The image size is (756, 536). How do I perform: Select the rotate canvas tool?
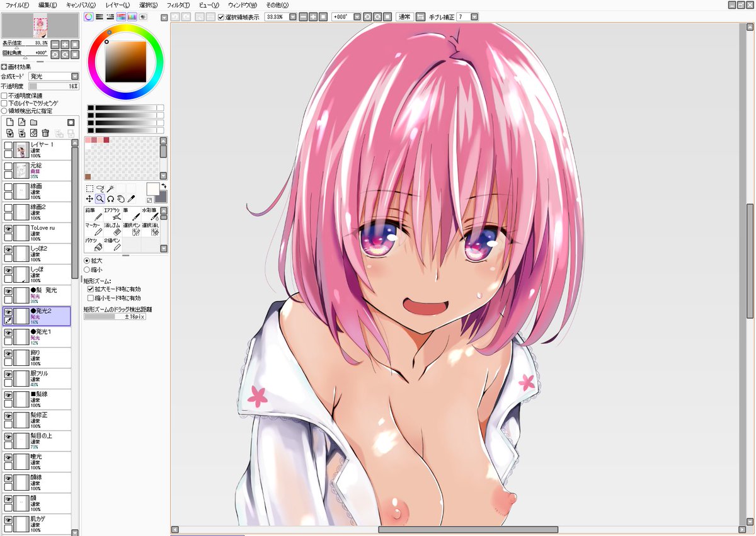[x=110, y=198]
